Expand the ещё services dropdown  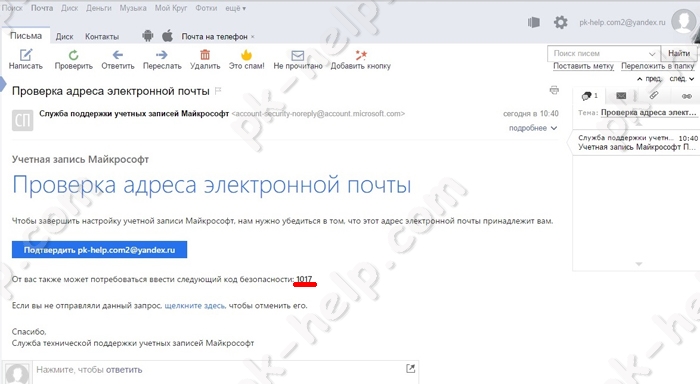(x=236, y=8)
